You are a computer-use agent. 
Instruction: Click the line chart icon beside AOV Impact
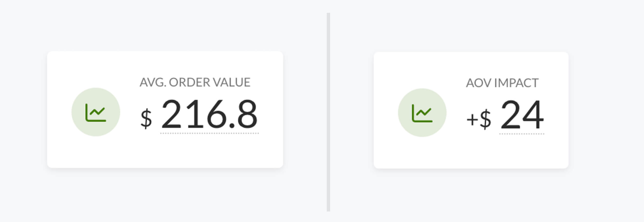422,113
